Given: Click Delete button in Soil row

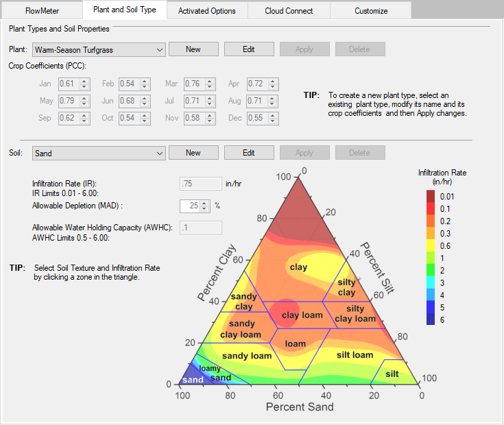Looking at the screenshot, I should tap(360, 153).
